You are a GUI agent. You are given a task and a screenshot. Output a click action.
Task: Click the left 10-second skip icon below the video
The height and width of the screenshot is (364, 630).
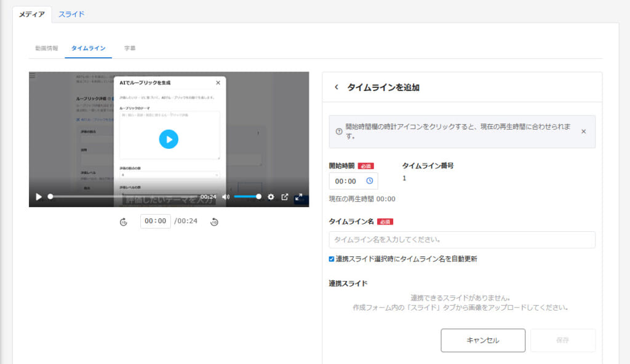click(x=123, y=221)
